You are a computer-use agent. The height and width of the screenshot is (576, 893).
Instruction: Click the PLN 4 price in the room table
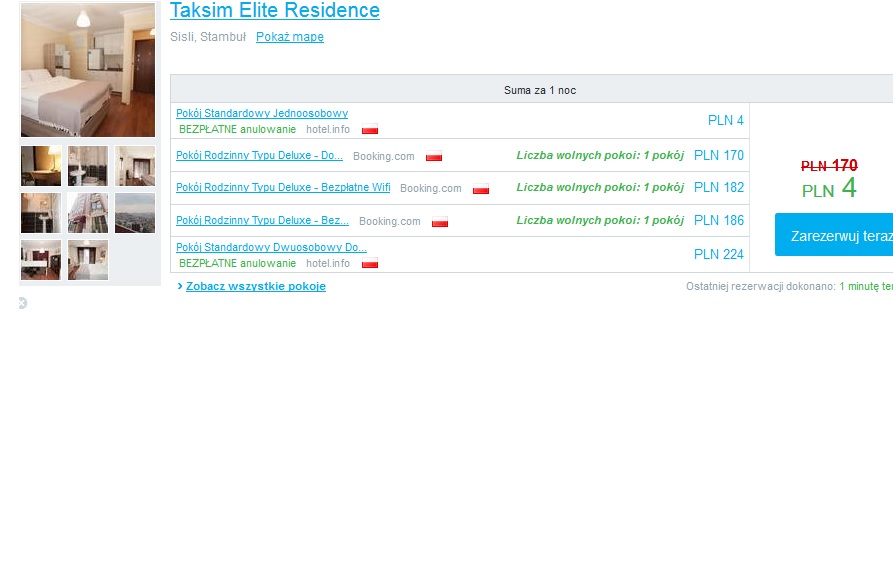(x=726, y=121)
